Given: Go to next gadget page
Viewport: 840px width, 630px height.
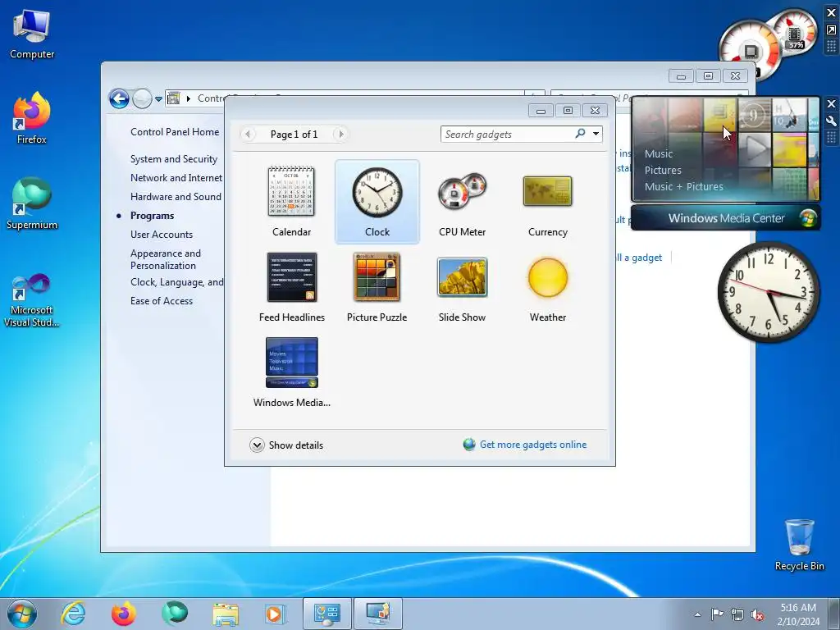Looking at the screenshot, I should (340, 134).
